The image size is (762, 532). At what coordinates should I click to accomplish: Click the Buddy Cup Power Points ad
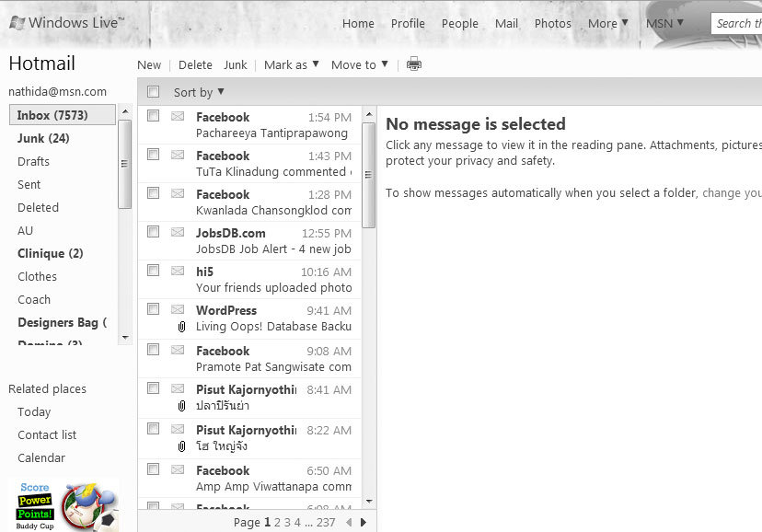click(x=63, y=505)
